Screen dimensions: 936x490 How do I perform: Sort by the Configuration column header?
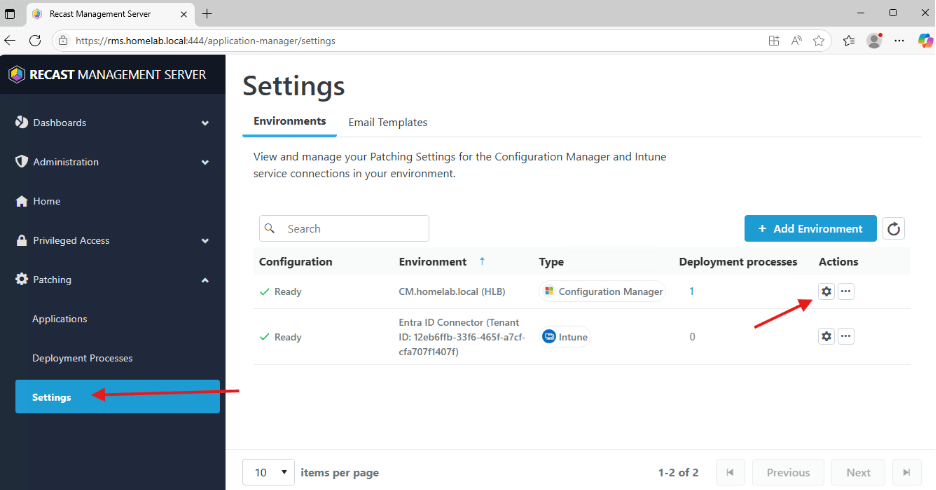pos(295,261)
